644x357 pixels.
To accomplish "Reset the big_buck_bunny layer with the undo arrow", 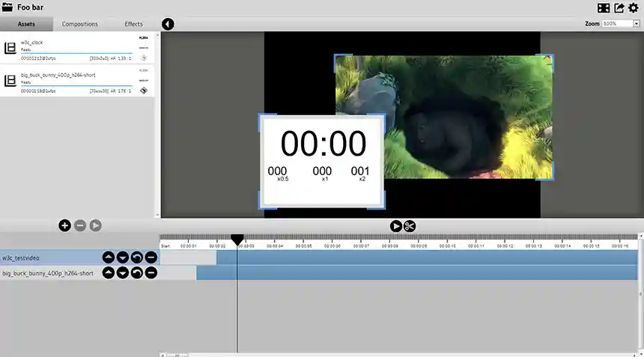I will 137,273.
